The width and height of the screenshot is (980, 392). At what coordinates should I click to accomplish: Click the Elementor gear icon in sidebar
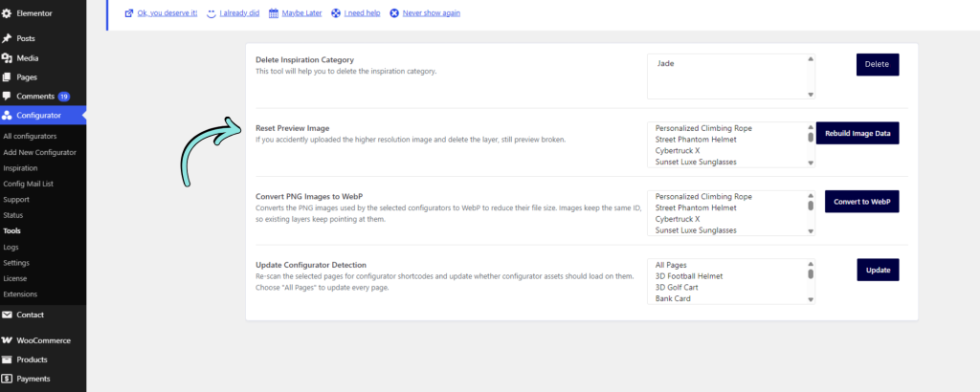point(7,13)
